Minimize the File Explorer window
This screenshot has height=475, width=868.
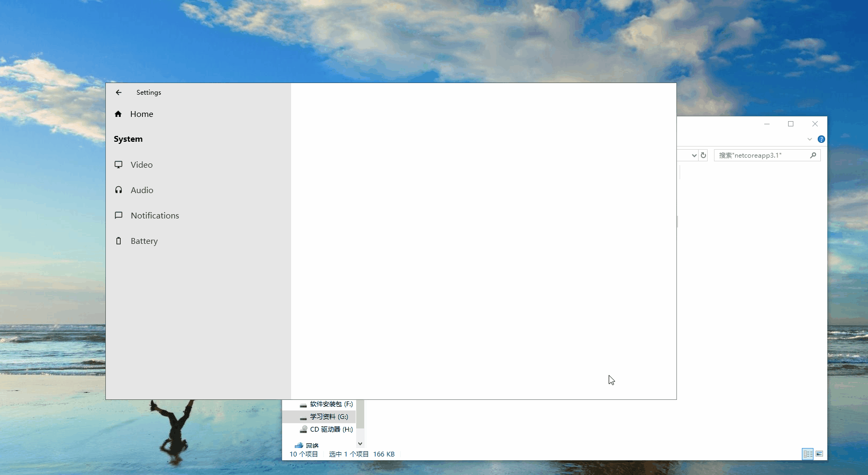click(767, 124)
